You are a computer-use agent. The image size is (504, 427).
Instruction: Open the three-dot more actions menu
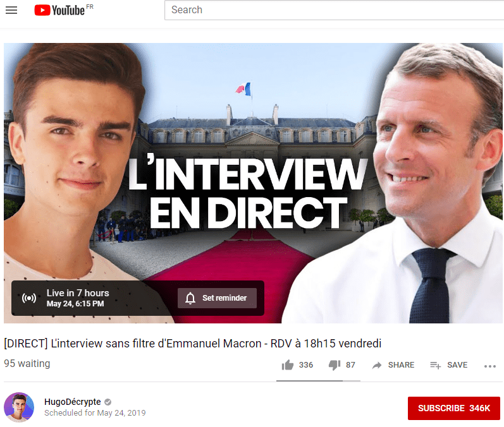point(490,366)
